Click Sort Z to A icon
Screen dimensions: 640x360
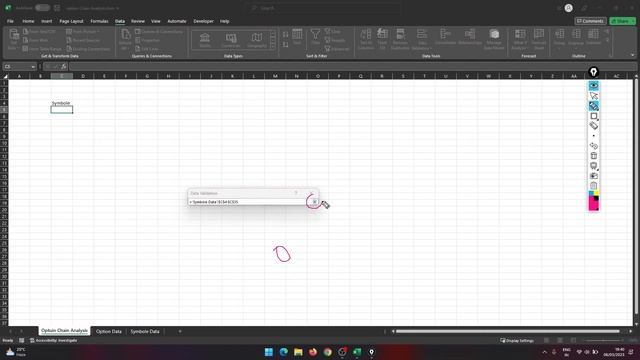285,44
